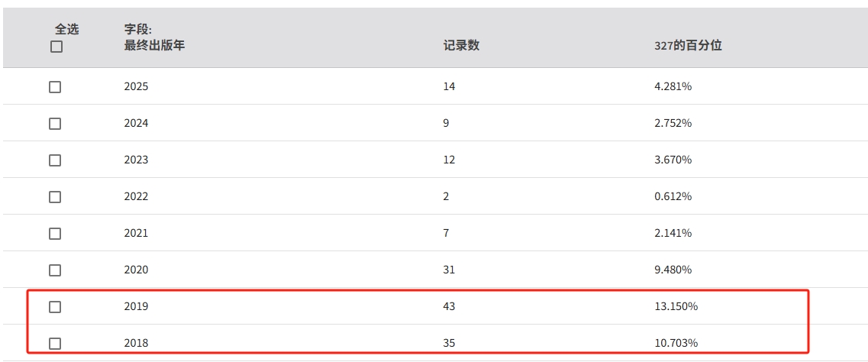Select the 2024 row checkbox
Image resolution: width=868 pixels, height=362 pixels.
[55, 124]
